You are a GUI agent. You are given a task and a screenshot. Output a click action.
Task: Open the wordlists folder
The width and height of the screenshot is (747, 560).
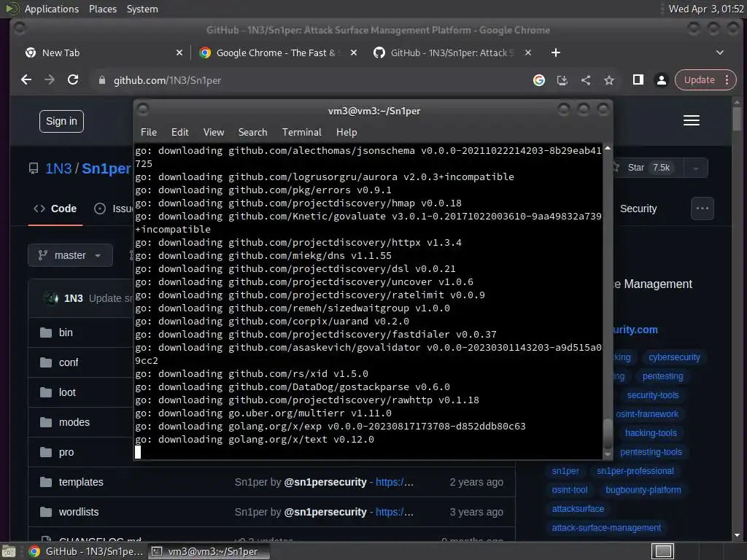click(x=79, y=512)
